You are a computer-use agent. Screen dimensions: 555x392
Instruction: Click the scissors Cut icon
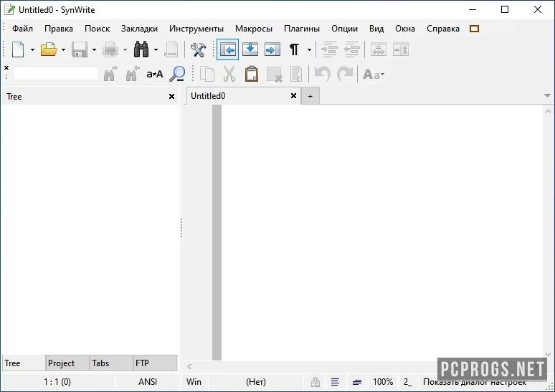[x=229, y=74]
